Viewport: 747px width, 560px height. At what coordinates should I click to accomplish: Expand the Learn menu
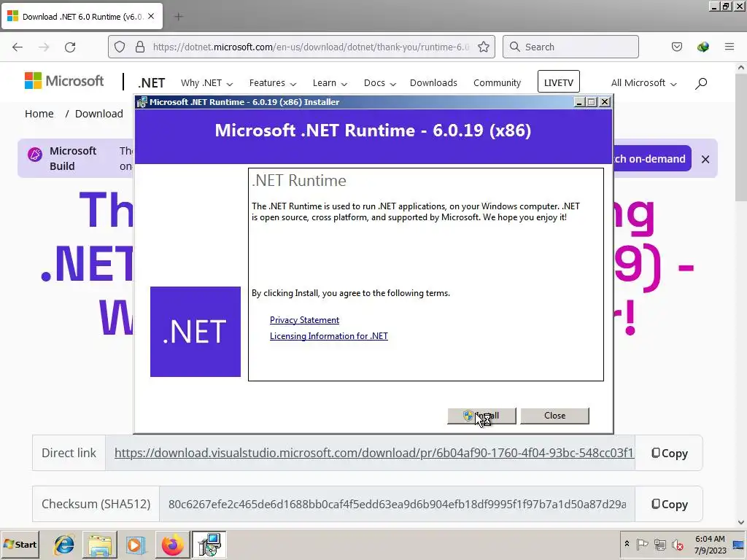tap(330, 83)
